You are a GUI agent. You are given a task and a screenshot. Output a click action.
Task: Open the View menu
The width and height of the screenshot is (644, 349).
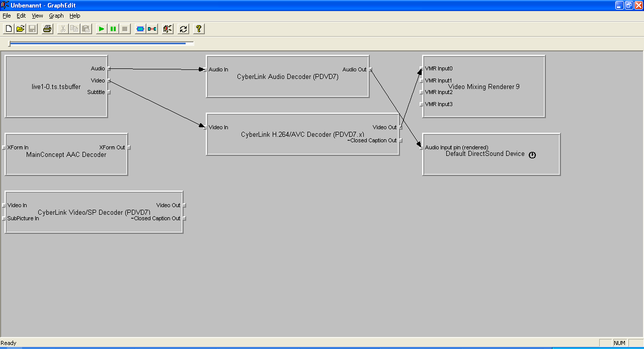tap(37, 16)
